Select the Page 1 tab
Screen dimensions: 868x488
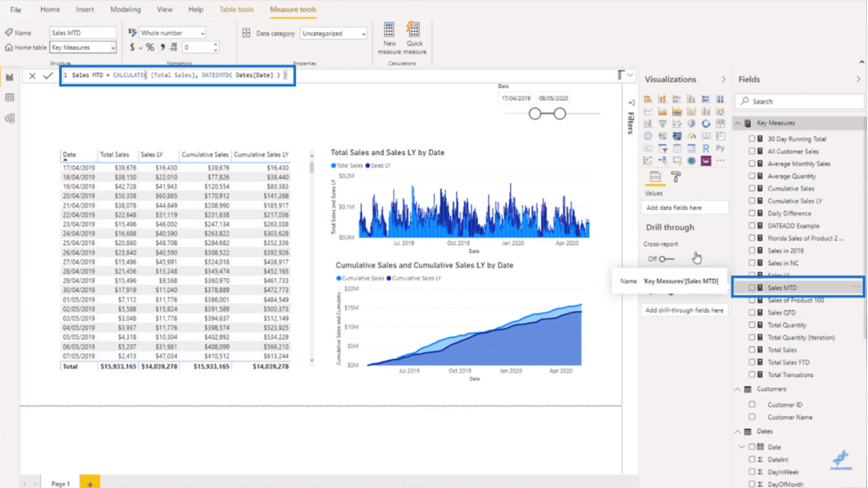[60, 483]
